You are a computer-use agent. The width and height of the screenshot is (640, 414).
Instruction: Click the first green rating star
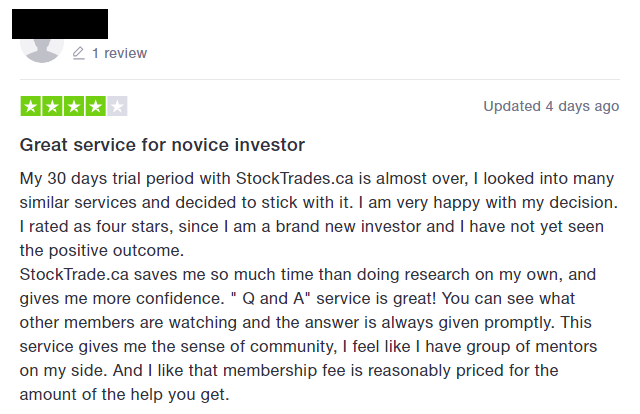[x=30, y=106]
